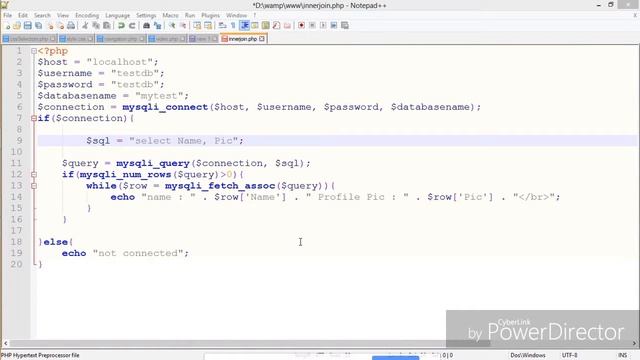Viewport: 640px width, 360px height.
Task: Close the video.php tab with its X
Action: click(x=182, y=39)
